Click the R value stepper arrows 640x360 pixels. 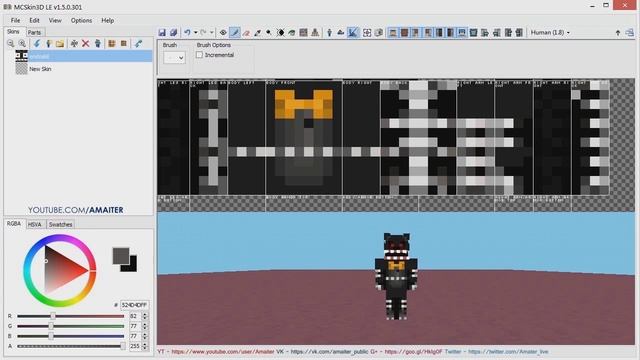coord(144,316)
